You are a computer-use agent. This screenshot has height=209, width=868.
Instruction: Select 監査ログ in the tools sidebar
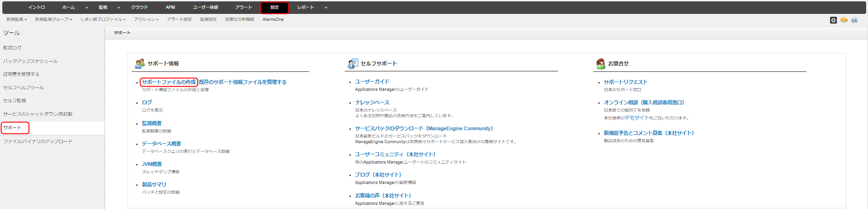pyautogui.click(x=13, y=48)
